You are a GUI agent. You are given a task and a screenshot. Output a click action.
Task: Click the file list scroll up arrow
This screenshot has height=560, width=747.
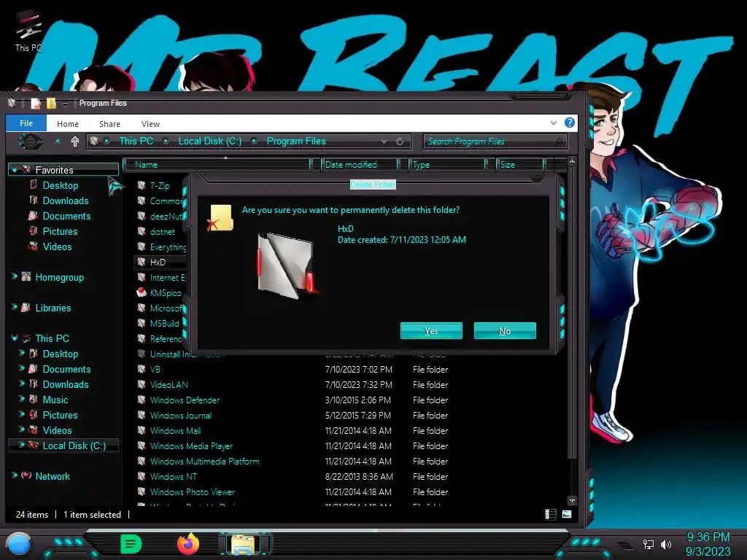coord(572,161)
